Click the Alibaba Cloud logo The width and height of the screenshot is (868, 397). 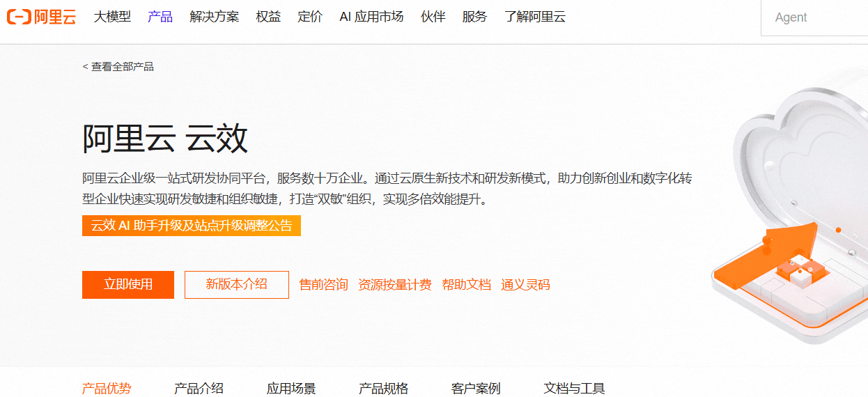(42, 17)
